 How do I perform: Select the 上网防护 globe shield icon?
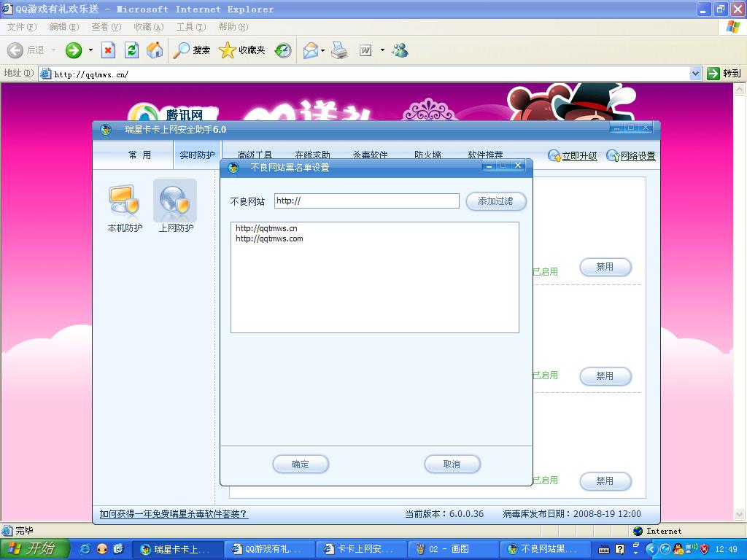click(x=175, y=200)
